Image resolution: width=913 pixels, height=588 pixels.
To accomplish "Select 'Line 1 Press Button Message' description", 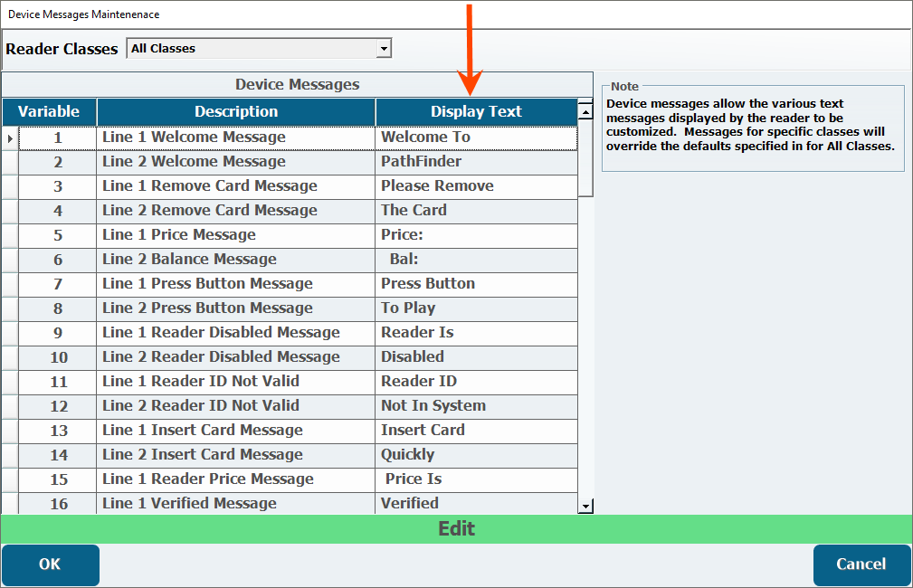I will [207, 283].
